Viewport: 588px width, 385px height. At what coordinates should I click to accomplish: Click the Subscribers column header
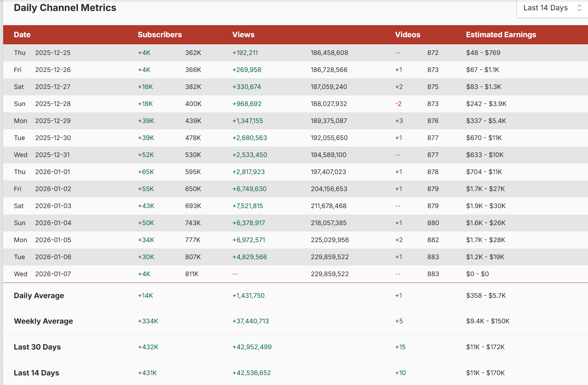(160, 35)
